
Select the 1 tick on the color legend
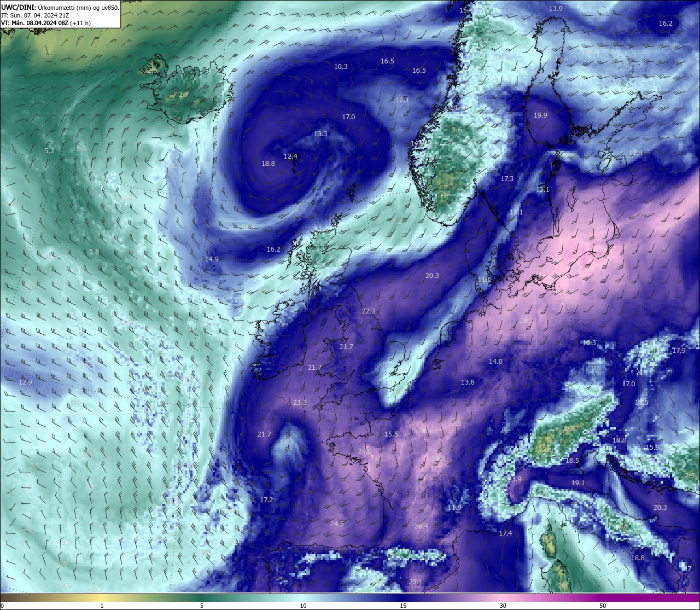102,606
